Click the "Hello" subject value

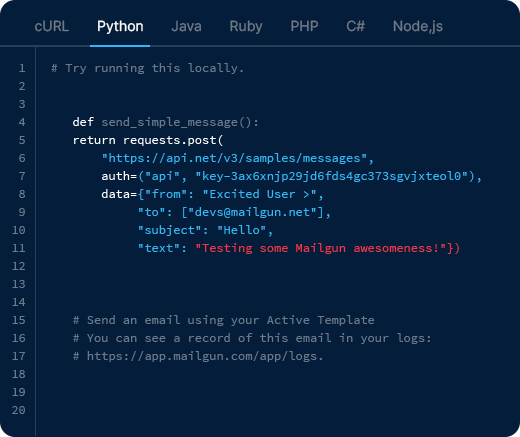point(242,230)
